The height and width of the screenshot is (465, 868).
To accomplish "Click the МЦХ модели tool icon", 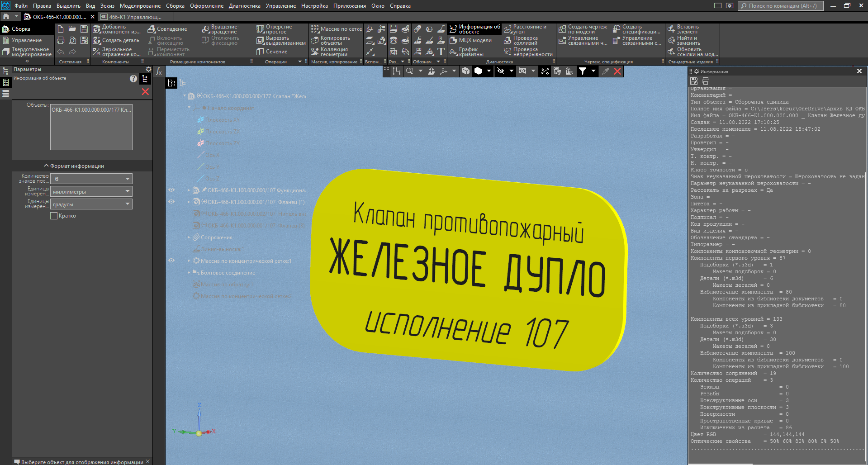I will 454,40.
